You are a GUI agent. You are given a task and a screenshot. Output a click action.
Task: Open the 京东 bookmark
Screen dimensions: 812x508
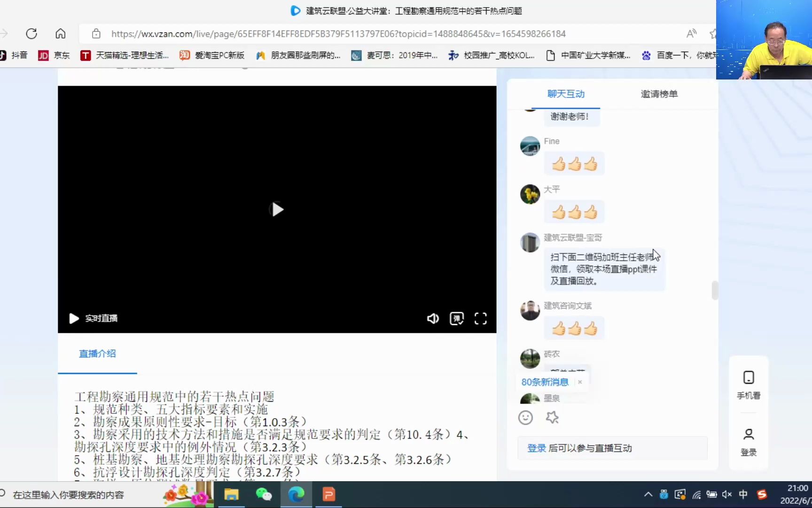(54, 56)
